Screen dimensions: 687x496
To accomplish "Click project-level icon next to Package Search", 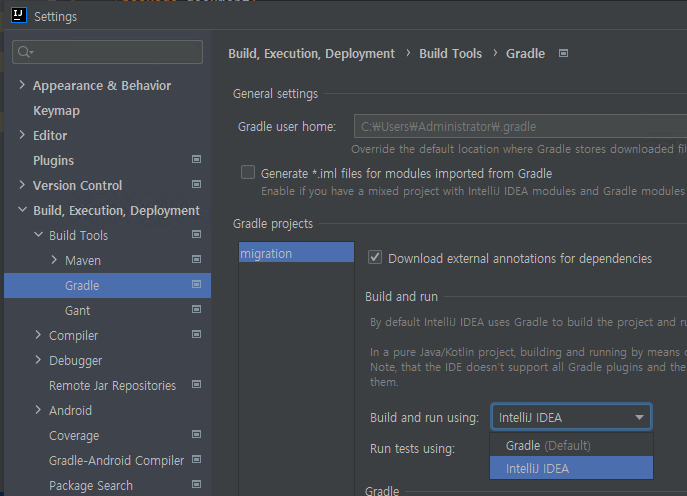I will [x=196, y=484].
